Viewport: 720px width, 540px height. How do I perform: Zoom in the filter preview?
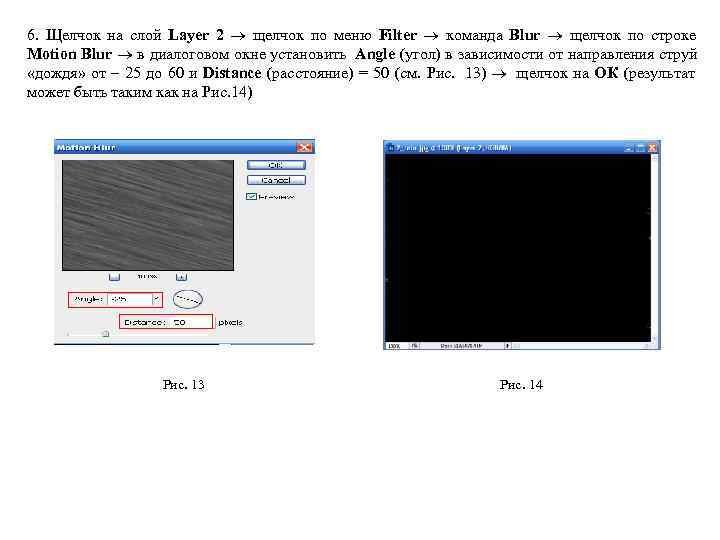[x=181, y=277]
